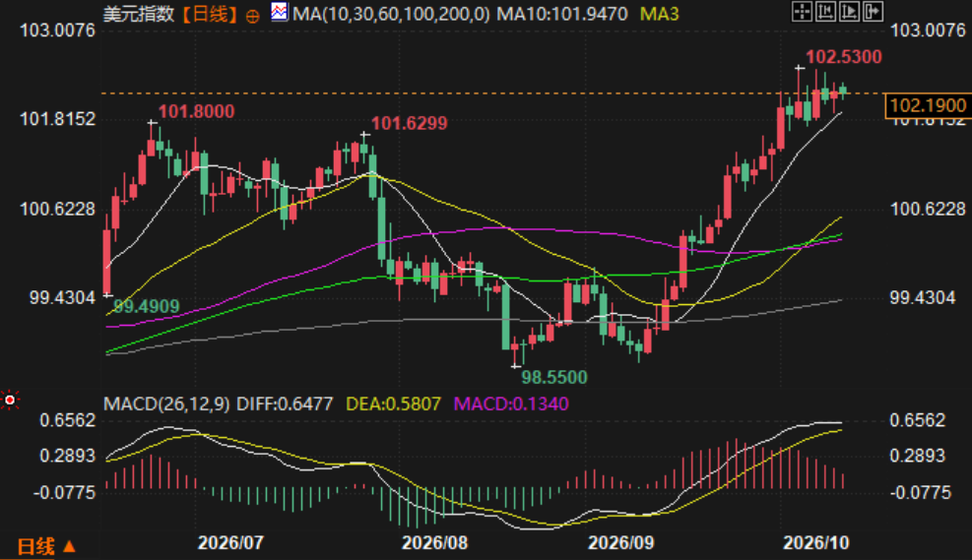This screenshot has height=560, width=972.
Task: Click the export arrow icon at top right
Action: (873, 12)
